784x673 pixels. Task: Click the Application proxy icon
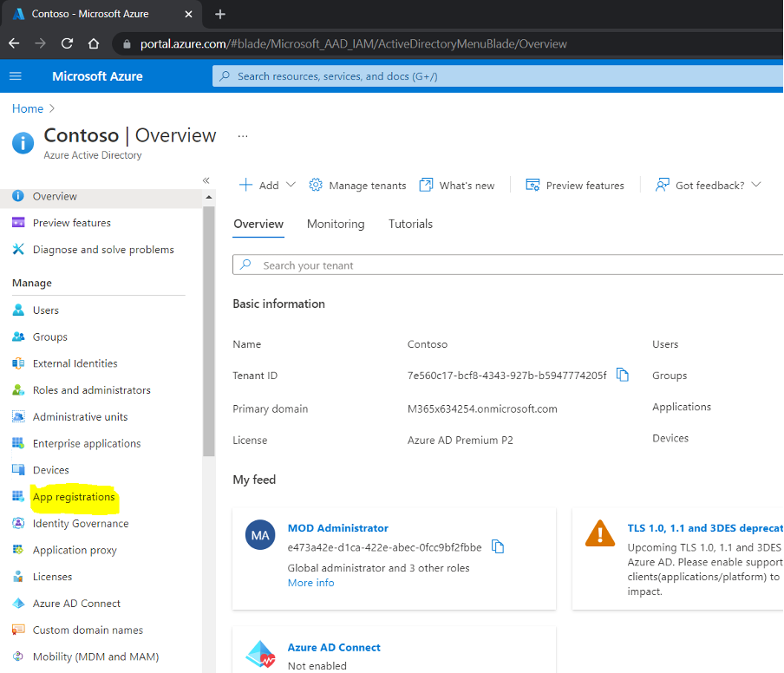coord(18,550)
